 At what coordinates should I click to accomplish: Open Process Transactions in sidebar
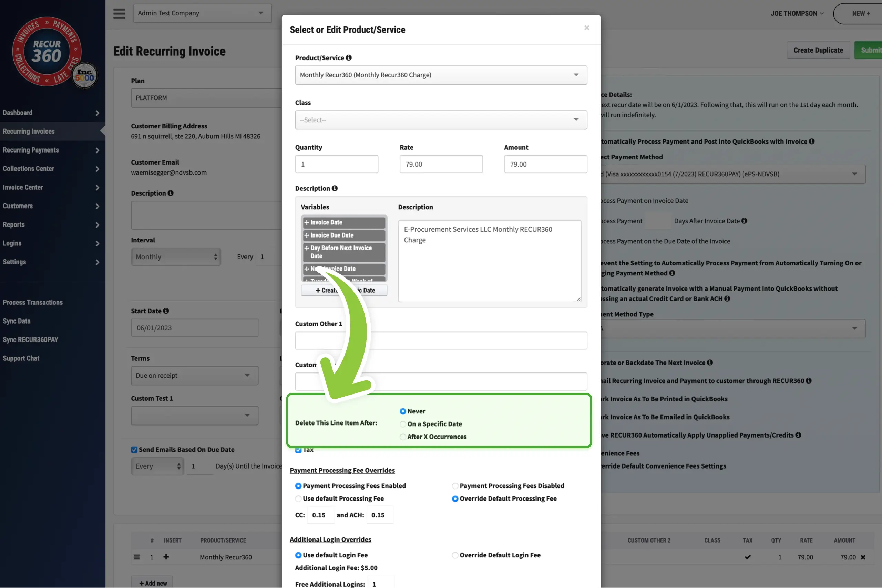point(33,302)
